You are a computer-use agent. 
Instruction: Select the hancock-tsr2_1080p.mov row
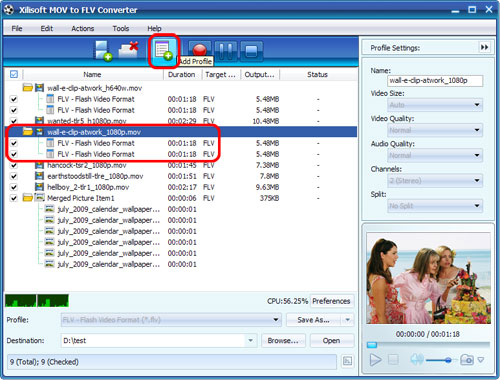point(181,165)
